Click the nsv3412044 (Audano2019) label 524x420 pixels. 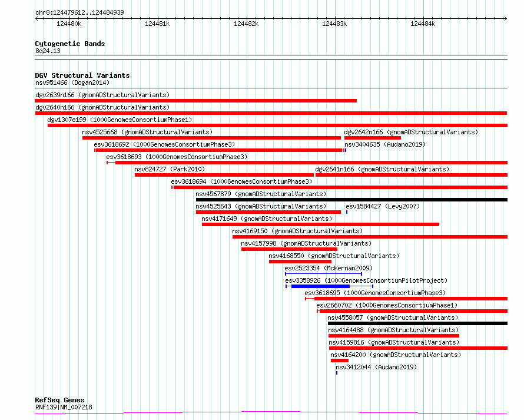click(x=376, y=367)
